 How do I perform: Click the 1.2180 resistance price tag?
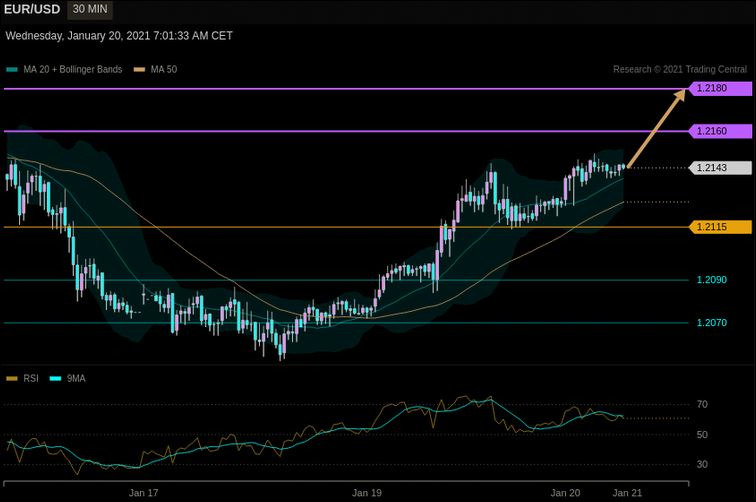(x=720, y=88)
